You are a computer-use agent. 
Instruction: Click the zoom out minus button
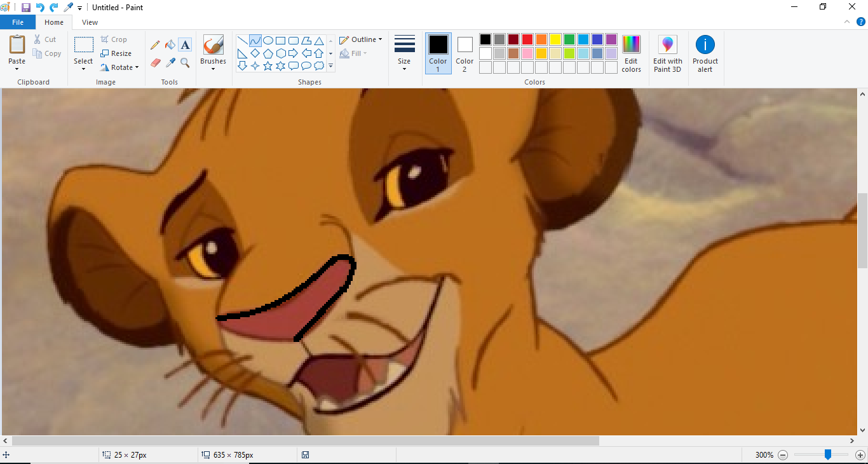[x=783, y=455]
